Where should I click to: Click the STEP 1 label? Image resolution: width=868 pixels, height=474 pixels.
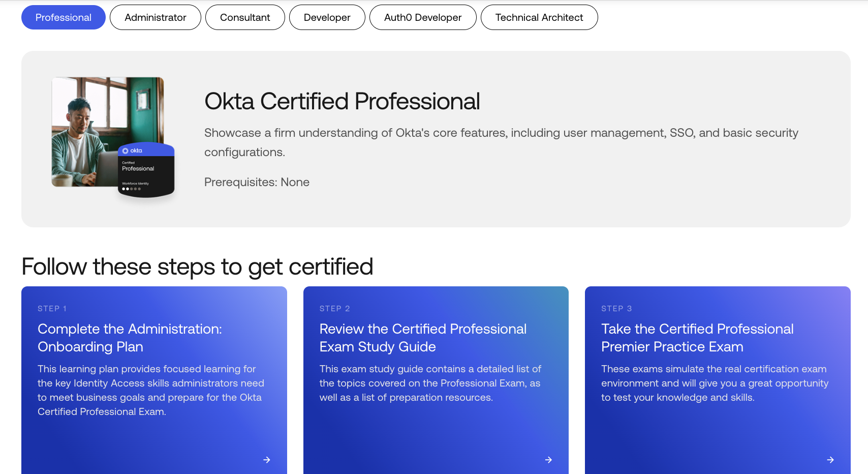pyautogui.click(x=52, y=309)
